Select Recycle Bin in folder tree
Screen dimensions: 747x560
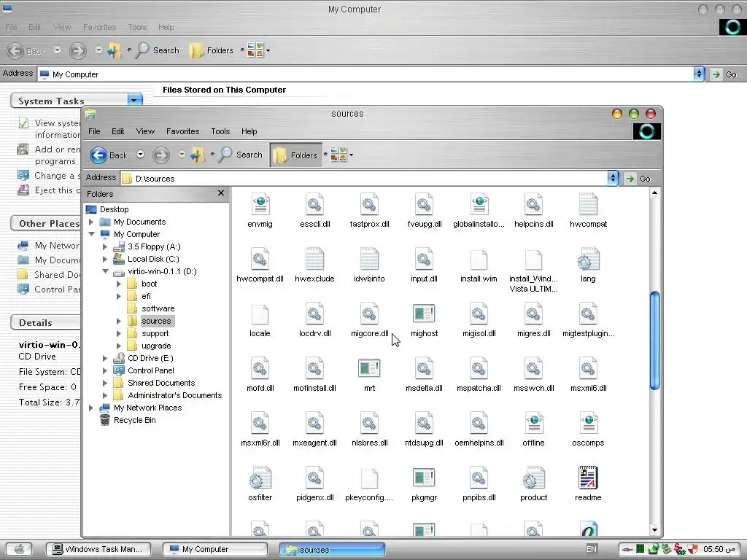134,420
